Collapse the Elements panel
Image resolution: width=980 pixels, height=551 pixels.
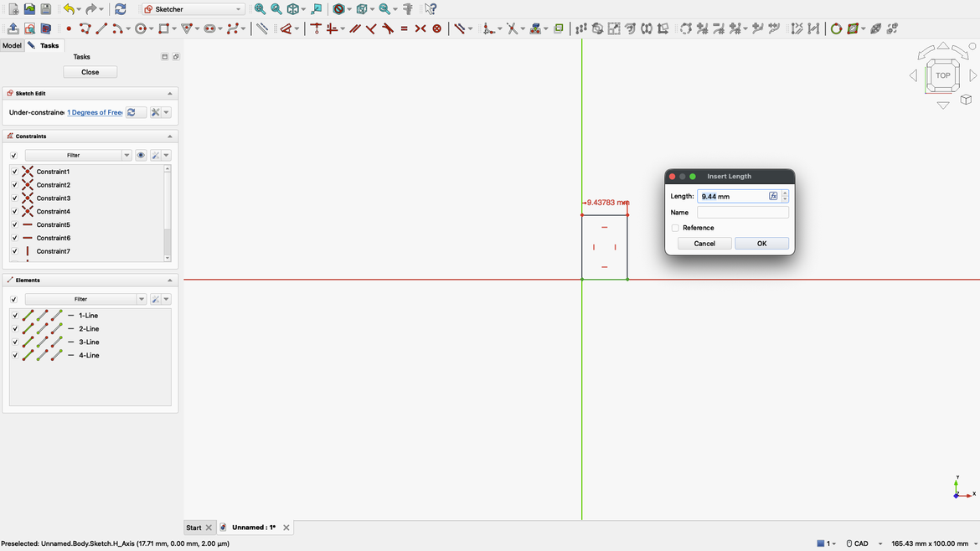coord(169,280)
